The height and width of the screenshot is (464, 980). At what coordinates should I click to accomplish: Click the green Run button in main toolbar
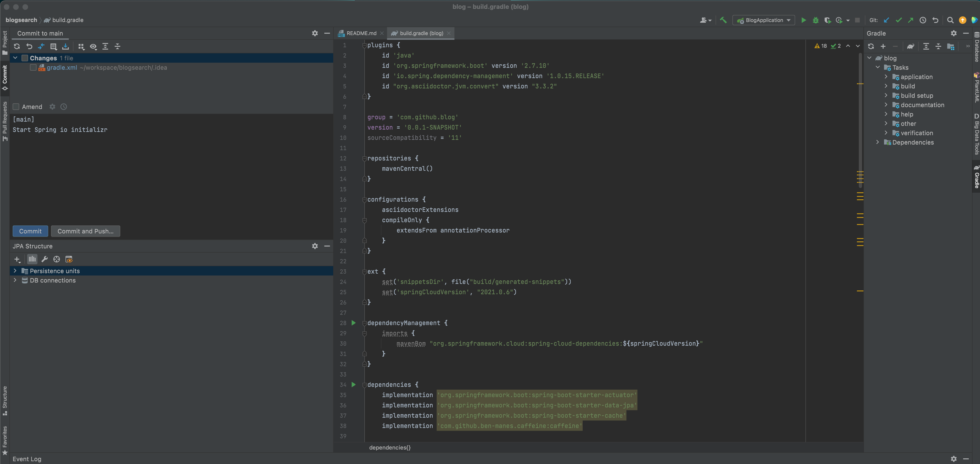point(804,20)
